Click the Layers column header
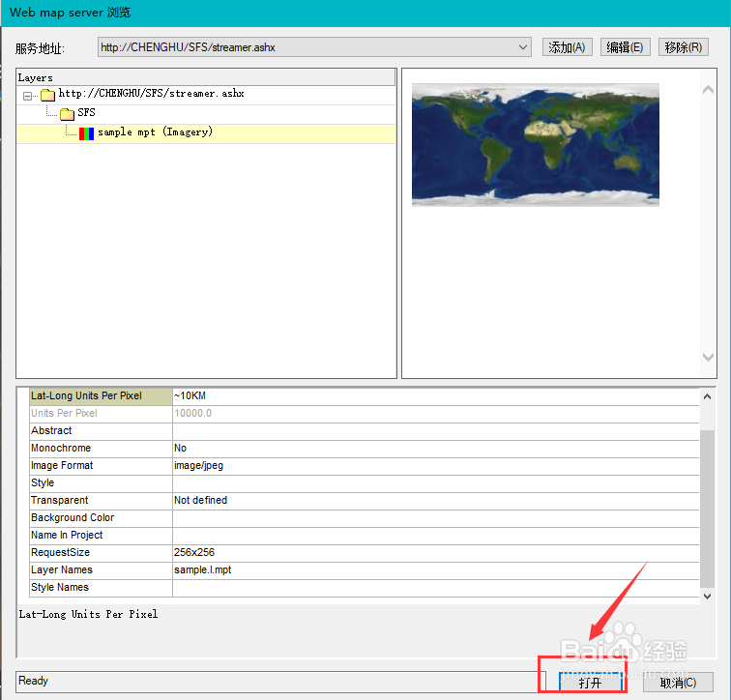The height and width of the screenshot is (700, 731). pyautogui.click(x=206, y=77)
